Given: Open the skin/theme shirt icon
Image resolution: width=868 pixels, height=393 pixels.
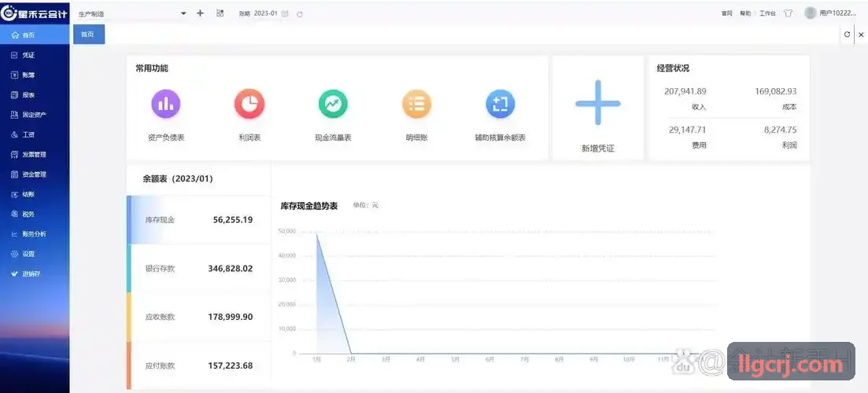Looking at the screenshot, I should click(789, 13).
